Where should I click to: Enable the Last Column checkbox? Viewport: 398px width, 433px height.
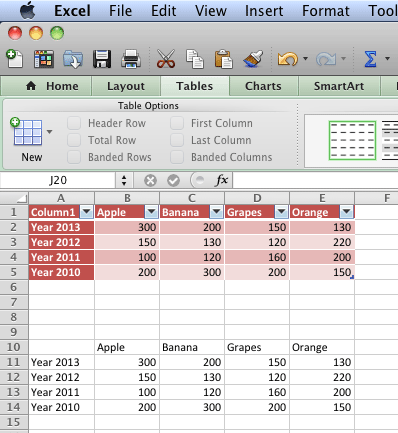click(x=177, y=140)
